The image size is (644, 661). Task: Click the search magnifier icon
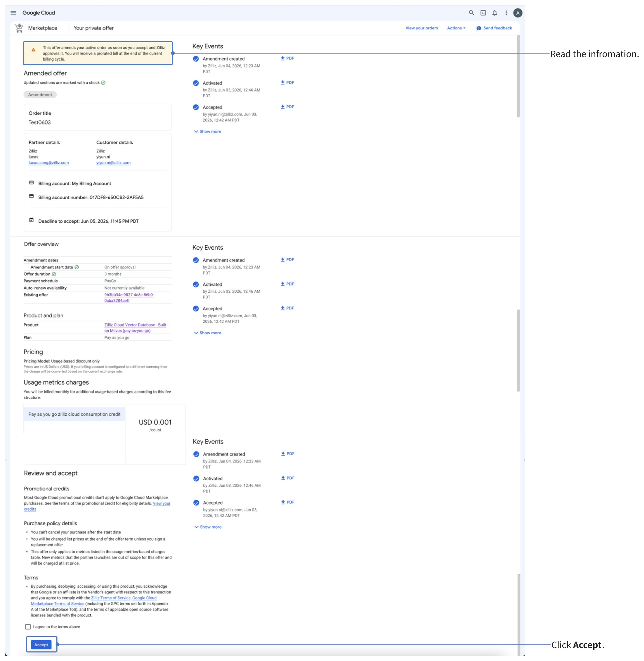pos(471,13)
